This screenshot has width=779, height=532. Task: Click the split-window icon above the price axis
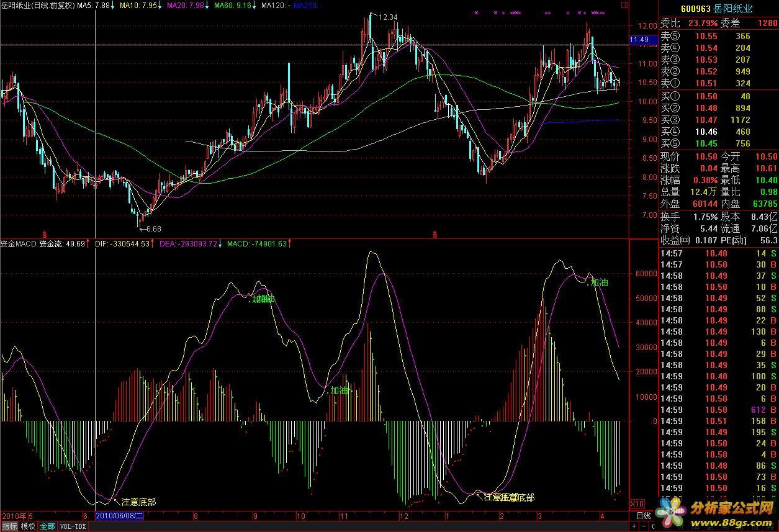(624, 5)
